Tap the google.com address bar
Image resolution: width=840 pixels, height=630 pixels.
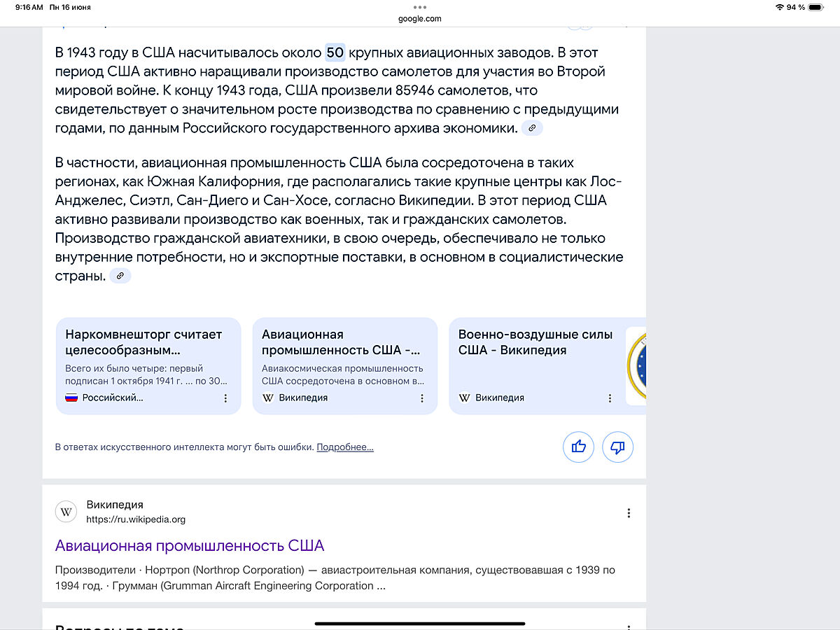[420, 19]
